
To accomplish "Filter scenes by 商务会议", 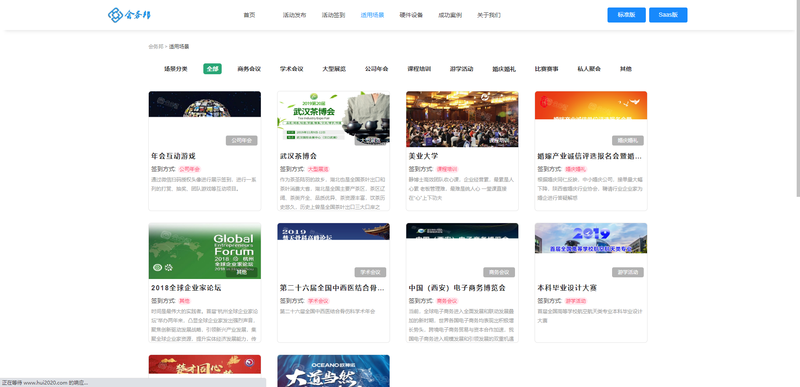I will click(249, 69).
